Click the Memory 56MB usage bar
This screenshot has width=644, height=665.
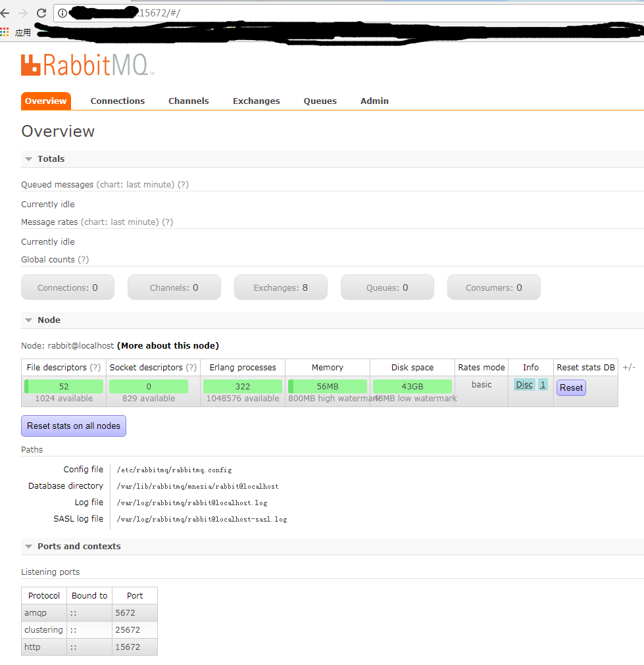click(x=328, y=386)
